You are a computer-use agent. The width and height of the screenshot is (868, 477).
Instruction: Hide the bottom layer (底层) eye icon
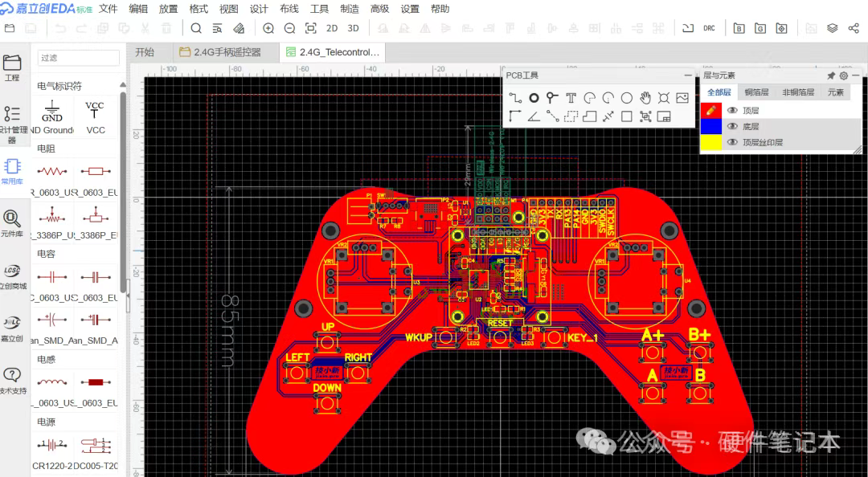[732, 127]
